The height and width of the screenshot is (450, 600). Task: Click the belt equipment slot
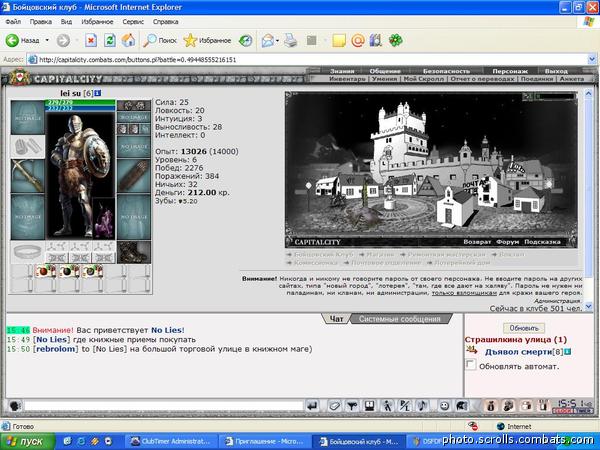pos(28,252)
